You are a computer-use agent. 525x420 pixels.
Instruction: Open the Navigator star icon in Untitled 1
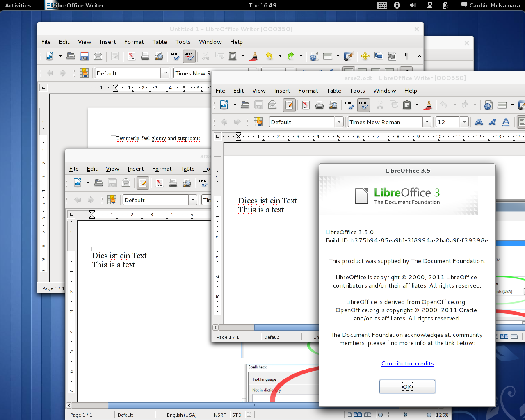coord(365,56)
